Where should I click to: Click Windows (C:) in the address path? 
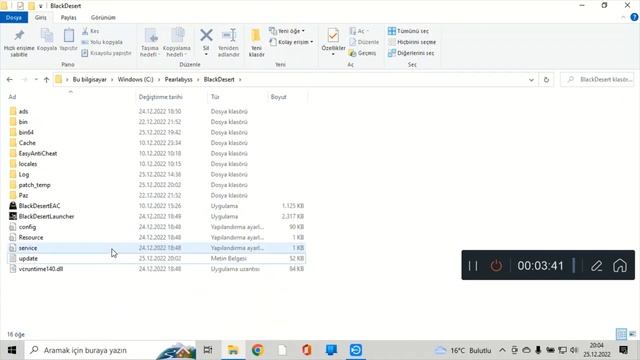click(135, 80)
